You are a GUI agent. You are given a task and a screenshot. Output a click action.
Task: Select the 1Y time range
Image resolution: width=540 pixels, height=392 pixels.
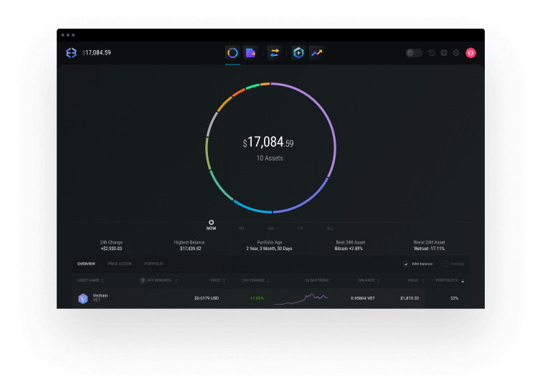point(300,229)
